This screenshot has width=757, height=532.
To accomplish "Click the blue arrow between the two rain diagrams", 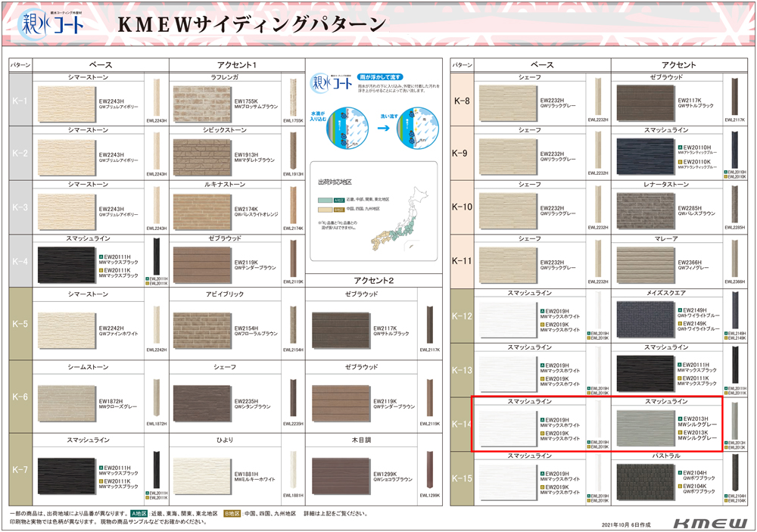I will pyautogui.click(x=383, y=129).
